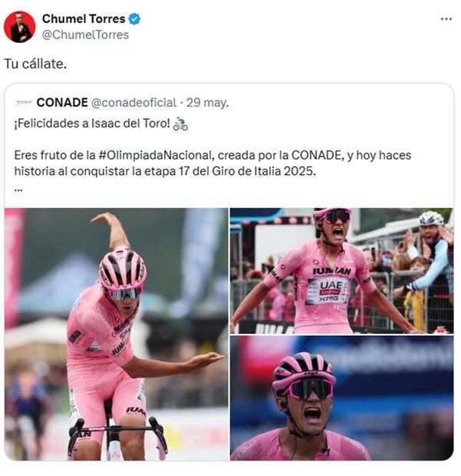Click the cyclist emoji after Isaac del Toro

(x=180, y=124)
